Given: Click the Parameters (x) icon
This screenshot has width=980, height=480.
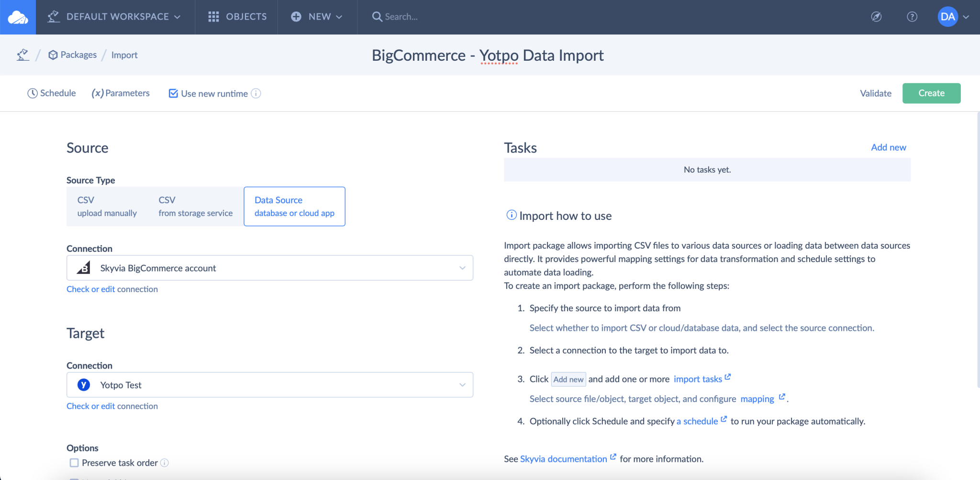Looking at the screenshot, I should 98,93.
